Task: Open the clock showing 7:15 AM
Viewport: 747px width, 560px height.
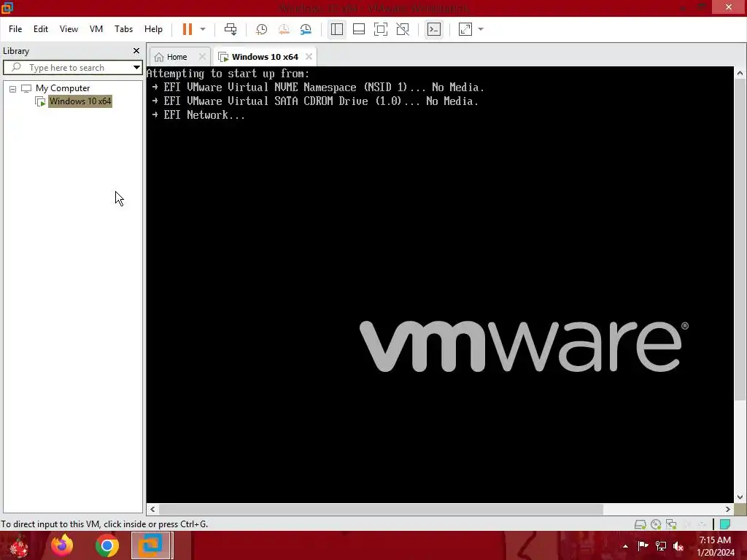Action: pos(716,546)
